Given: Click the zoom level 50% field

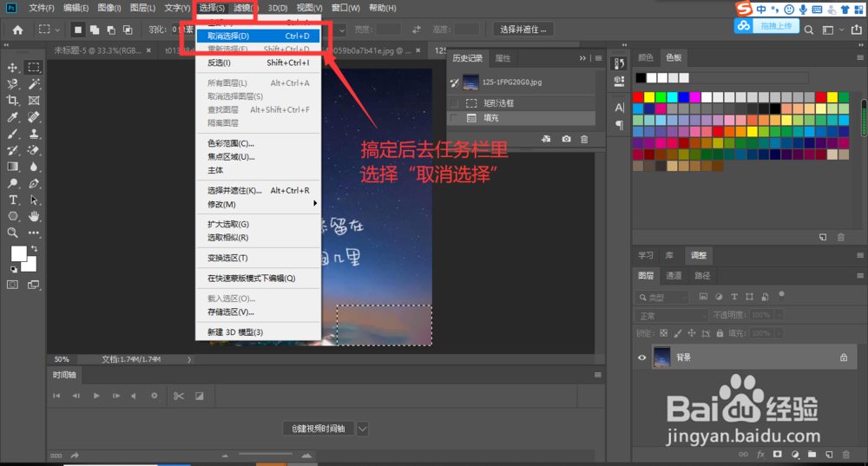Looking at the screenshot, I should (62, 359).
